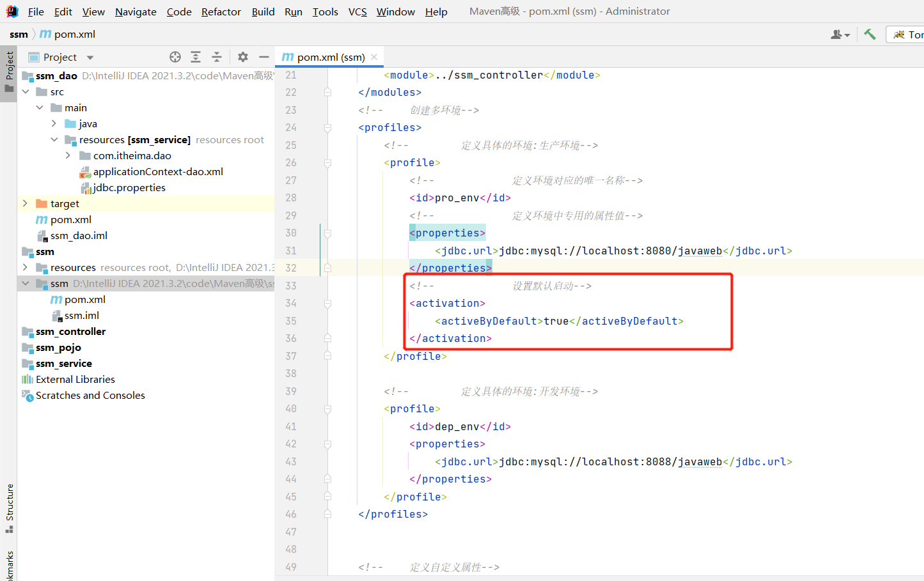924x581 pixels.
Task: Open Project panel settings gear icon
Action: (243, 57)
